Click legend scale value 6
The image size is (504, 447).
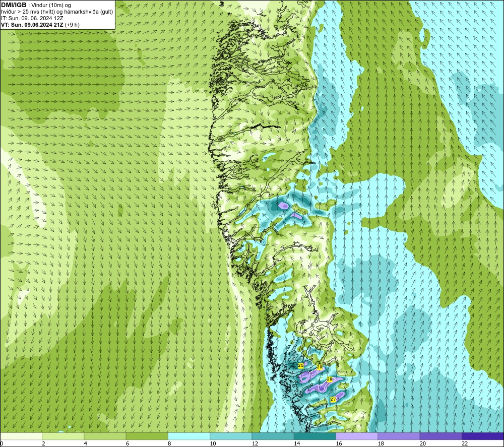pos(128,444)
